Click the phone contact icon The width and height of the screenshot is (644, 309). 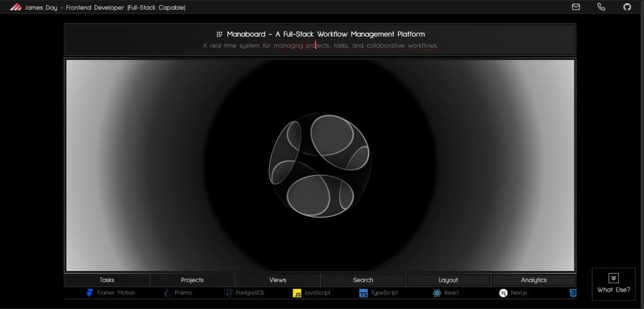601,7
